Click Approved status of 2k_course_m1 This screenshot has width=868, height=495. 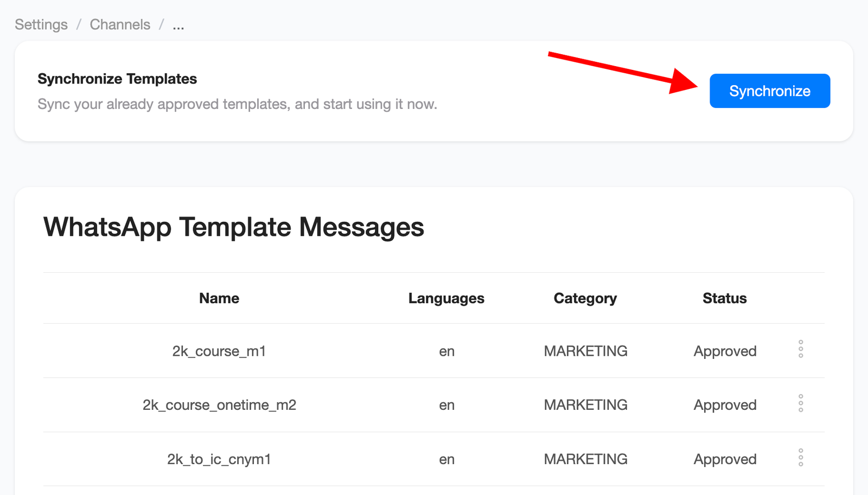point(725,351)
